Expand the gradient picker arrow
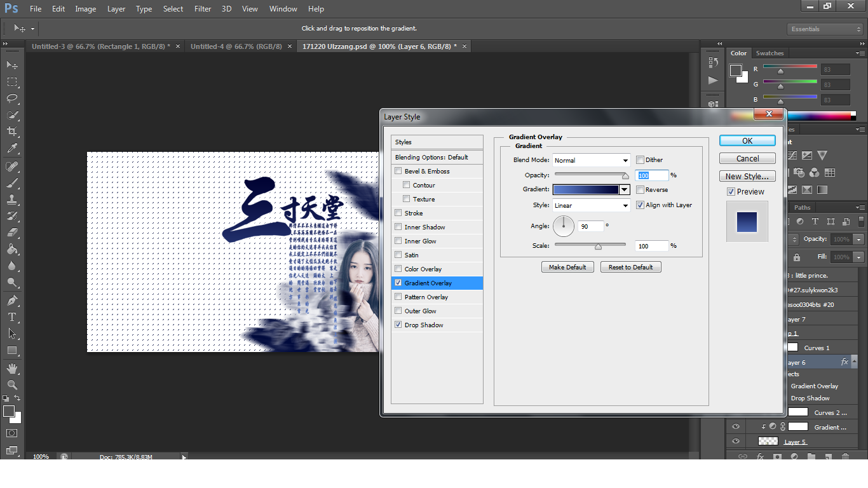The width and height of the screenshot is (868, 488). pyautogui.click(x=625, y=190)
